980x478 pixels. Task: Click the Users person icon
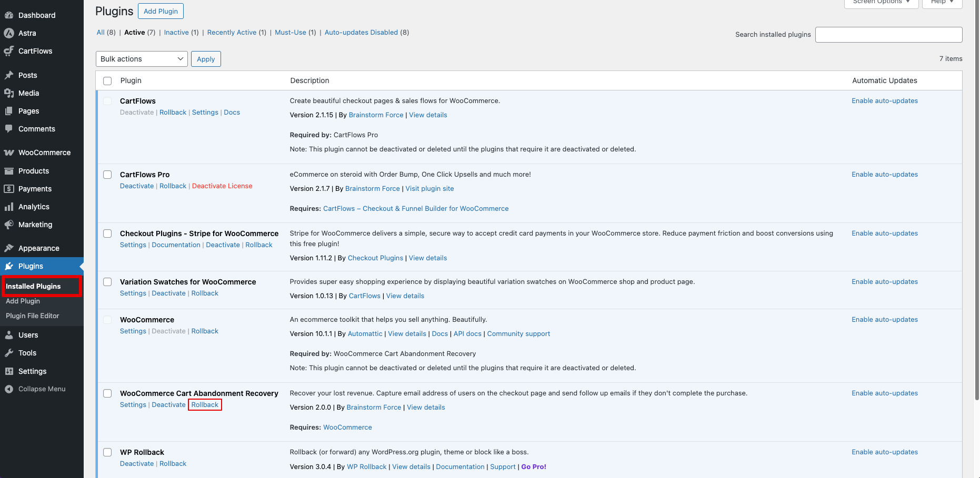(9, 335)
